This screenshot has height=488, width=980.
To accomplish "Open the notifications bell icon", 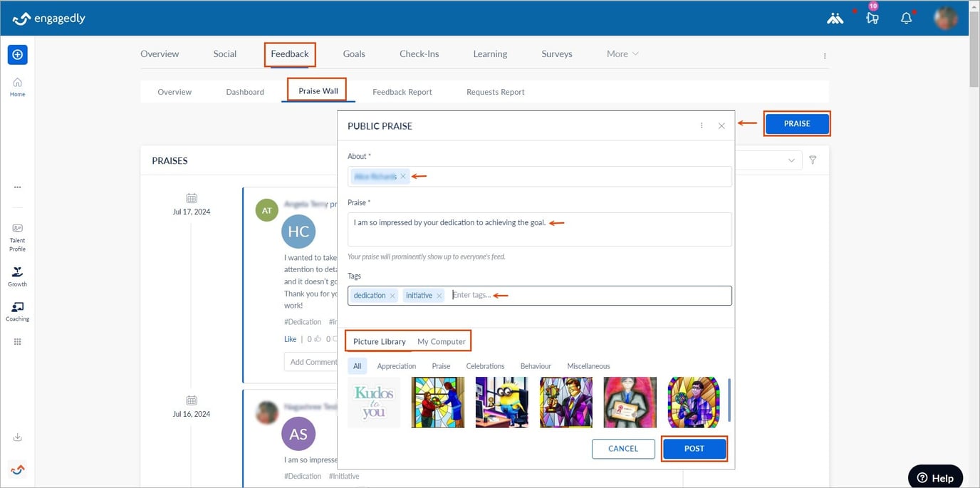I will [x=906, y=19].
